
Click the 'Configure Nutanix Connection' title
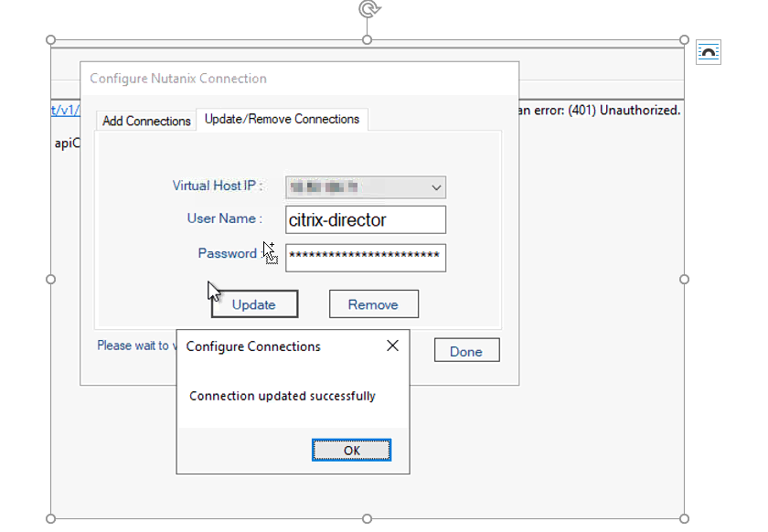coord(178,79)
